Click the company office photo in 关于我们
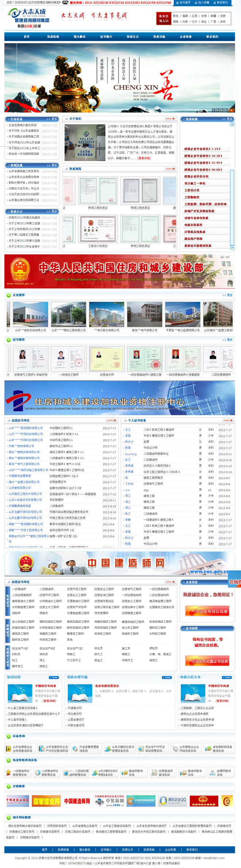 (x=85, y=143)
